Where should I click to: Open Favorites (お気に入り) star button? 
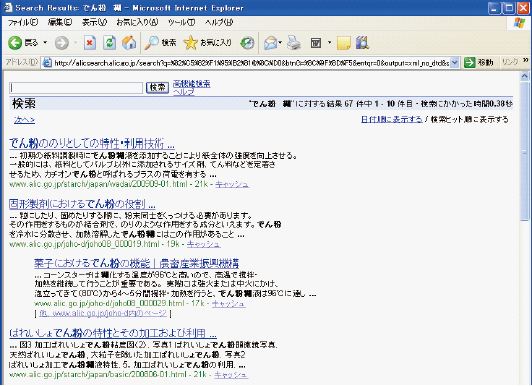tap(207, 43)
